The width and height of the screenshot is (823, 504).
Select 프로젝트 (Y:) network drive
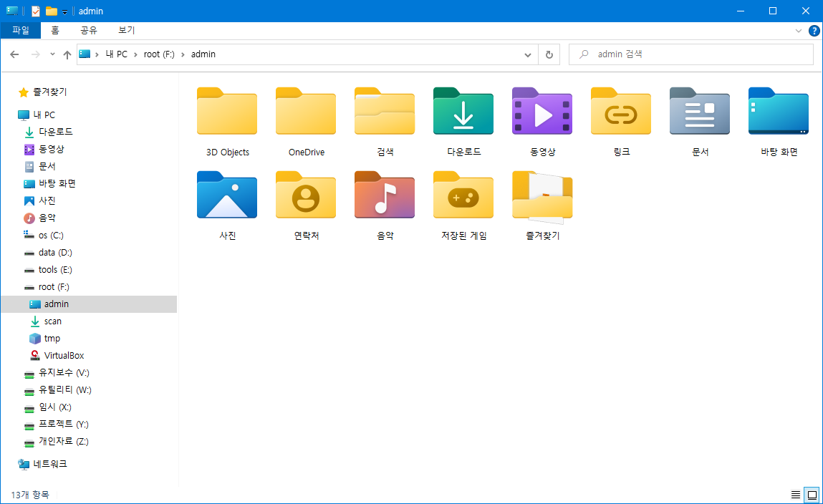point(63,425)
